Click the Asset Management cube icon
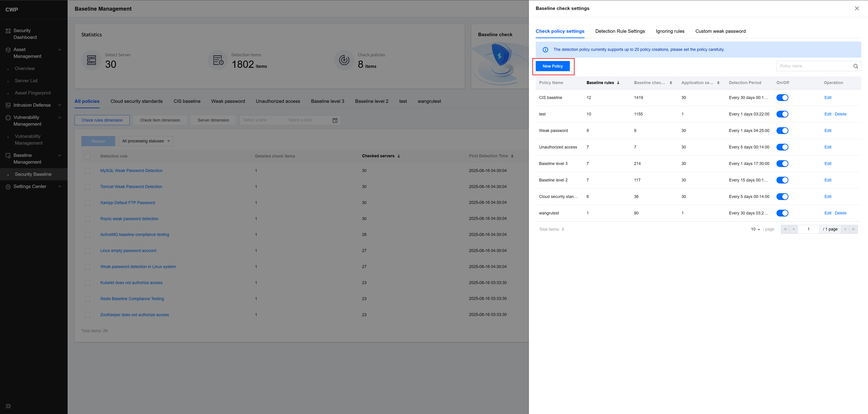This screenshot has width=868, height=414. pyautogui.click(x=8, y=50)
